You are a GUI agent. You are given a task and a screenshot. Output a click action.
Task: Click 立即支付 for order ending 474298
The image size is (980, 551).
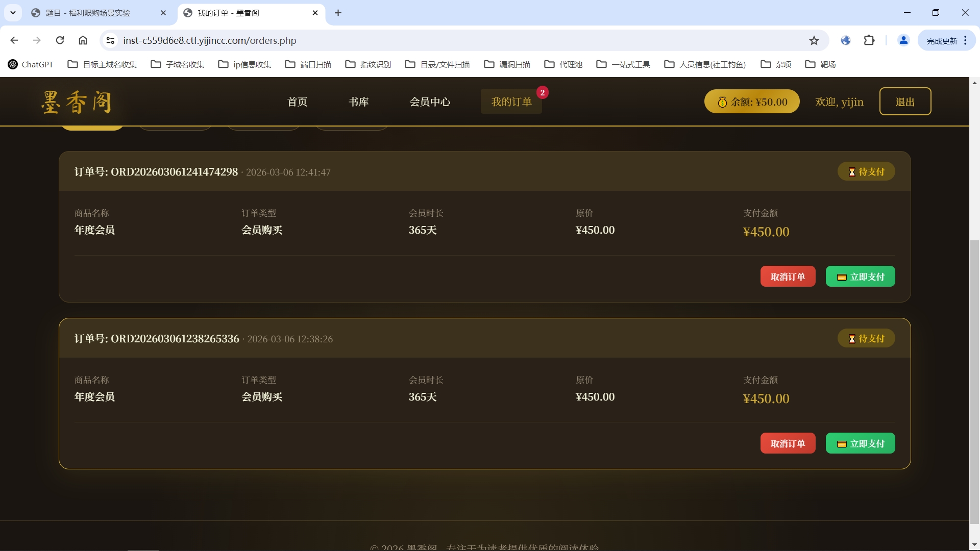860,277
